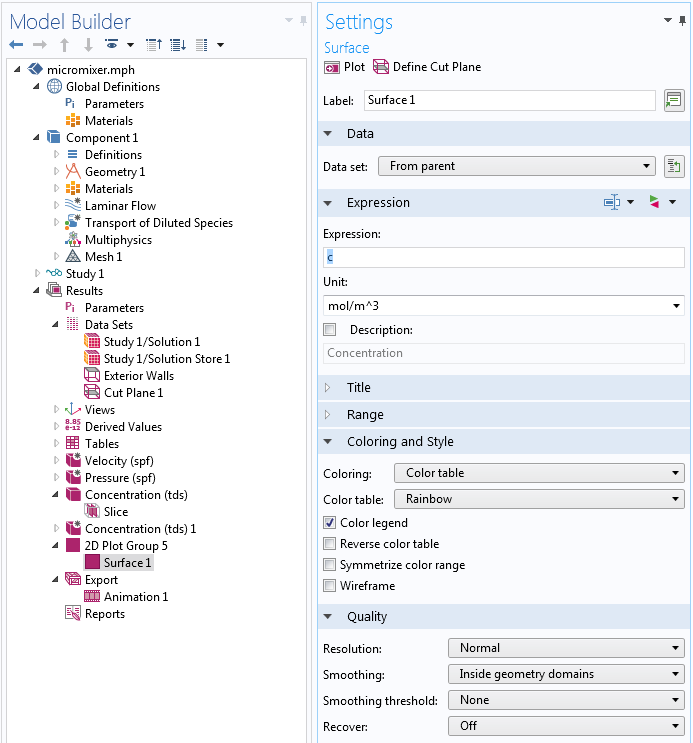Screen dimensions: 693x743
Task: Open the Smoothing dropdown
Action: (x=566, y=674)
